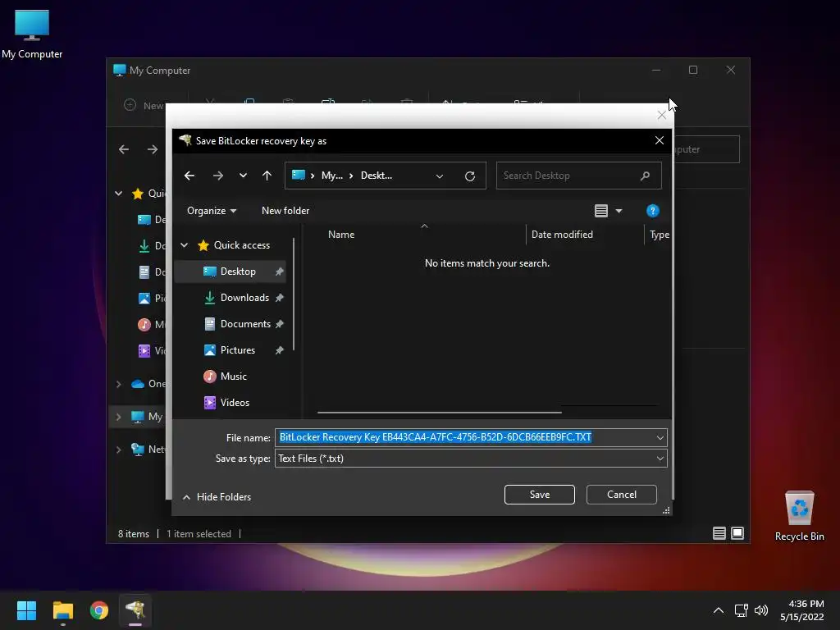
Task: Open clock showing 4:36 PM
Action: coord(802,610)
